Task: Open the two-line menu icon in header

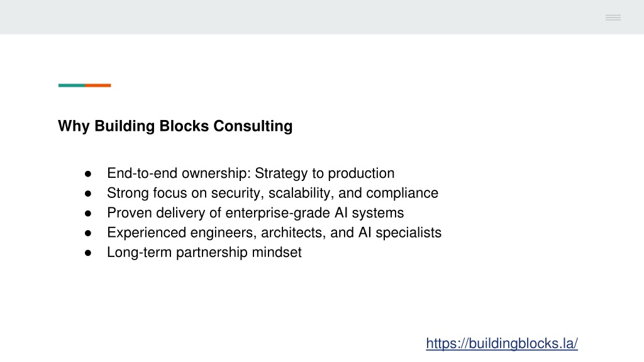Action: 613,17
